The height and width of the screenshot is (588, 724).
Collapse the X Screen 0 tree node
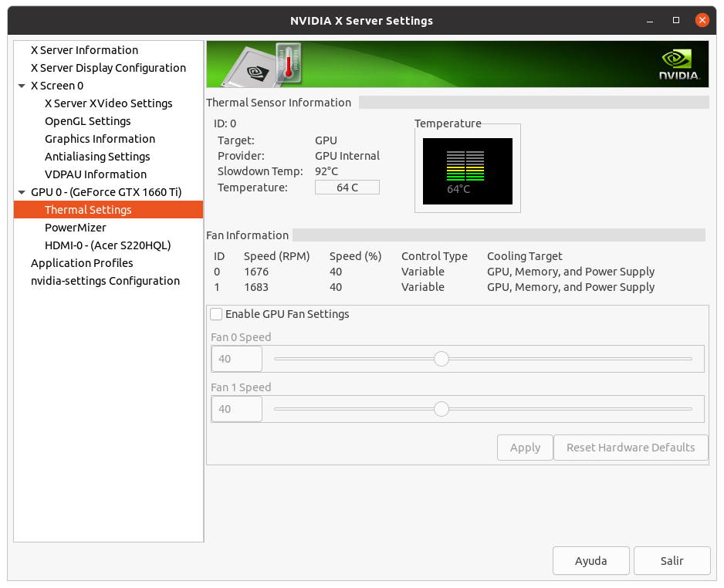[x=22, y=86]
